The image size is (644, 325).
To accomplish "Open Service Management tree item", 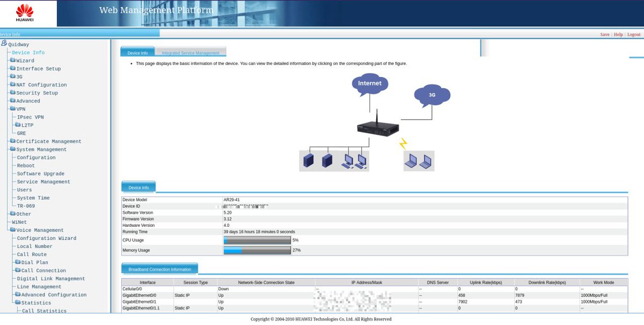I will [43, 182].
